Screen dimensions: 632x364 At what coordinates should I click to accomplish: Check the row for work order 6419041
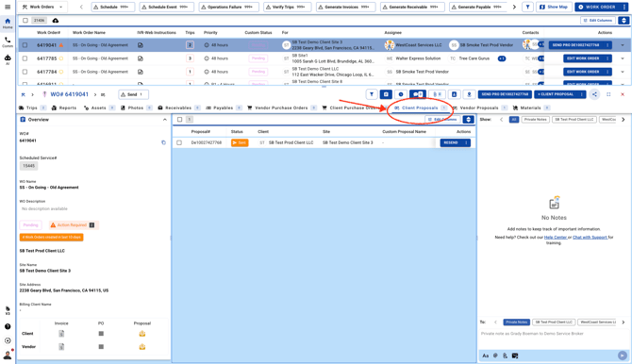click(x=25, y=45)
